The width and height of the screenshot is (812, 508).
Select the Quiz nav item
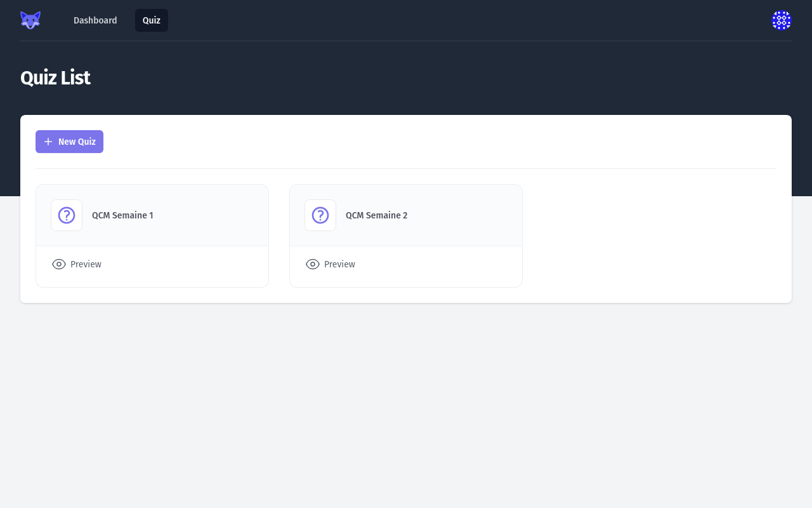pyautogui.click(x=152, y=20)
